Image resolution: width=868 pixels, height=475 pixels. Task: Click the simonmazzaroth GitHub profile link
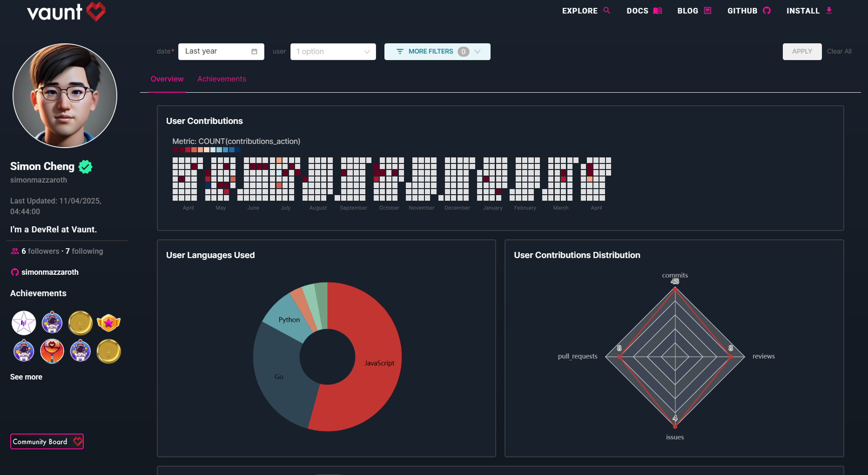tap(50, 272)
